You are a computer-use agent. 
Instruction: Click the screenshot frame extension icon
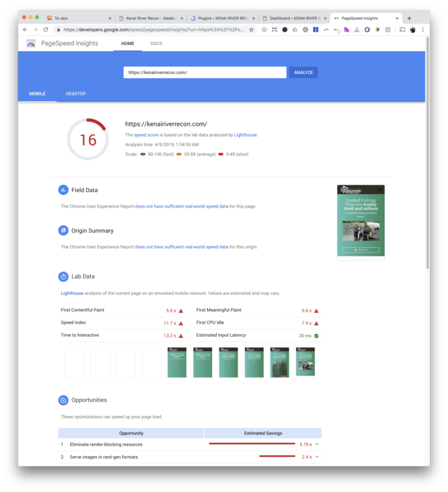(274, 29)
